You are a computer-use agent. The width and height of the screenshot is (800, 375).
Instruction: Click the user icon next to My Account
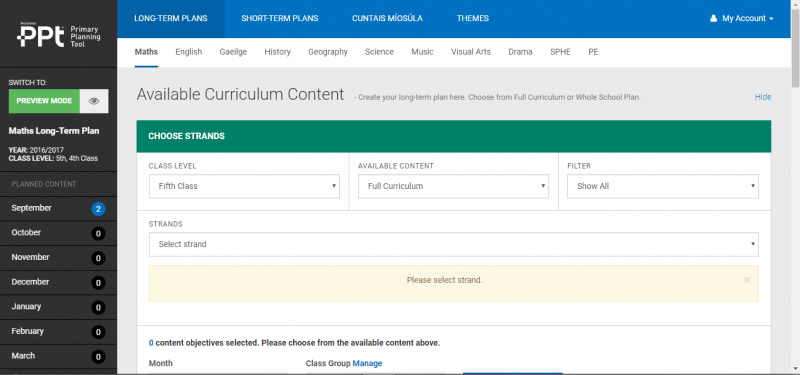(714, 18)
